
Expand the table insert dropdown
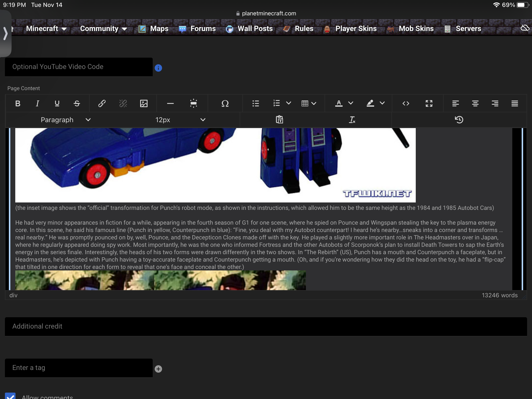click(x=314, y=103)
